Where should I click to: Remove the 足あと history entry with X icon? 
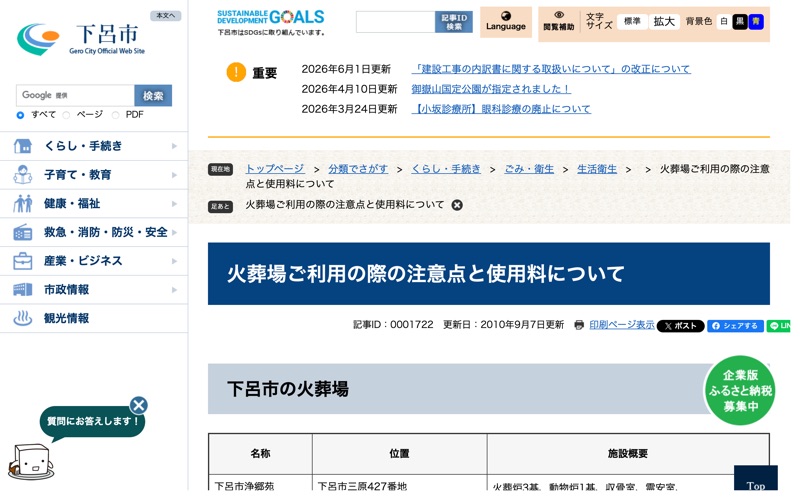[457, 205]
